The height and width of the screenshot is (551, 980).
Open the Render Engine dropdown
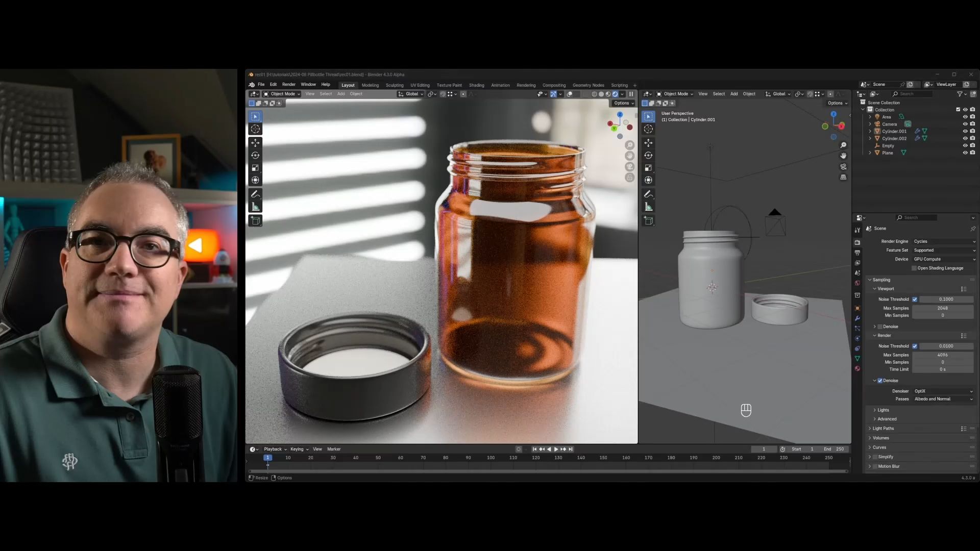(944, 241)
